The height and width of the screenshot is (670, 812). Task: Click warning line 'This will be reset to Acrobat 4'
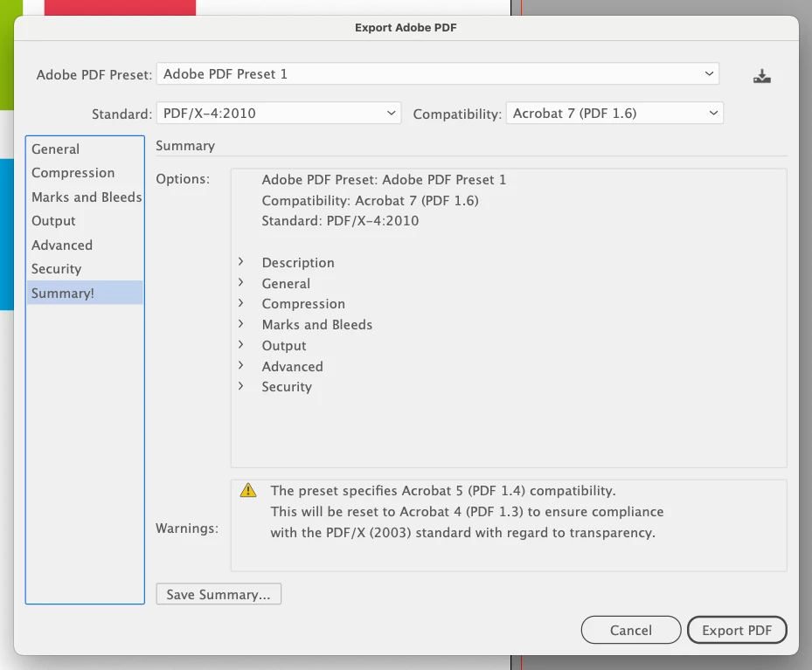[467, 512]
